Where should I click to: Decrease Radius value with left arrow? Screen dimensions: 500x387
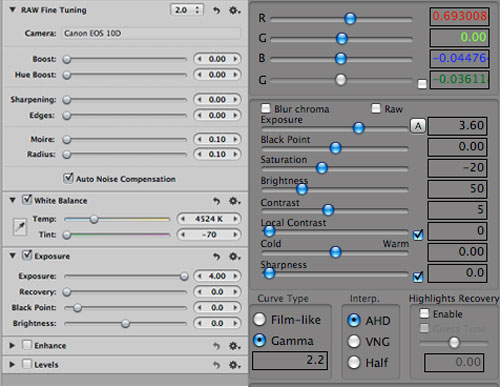(199, 154)
